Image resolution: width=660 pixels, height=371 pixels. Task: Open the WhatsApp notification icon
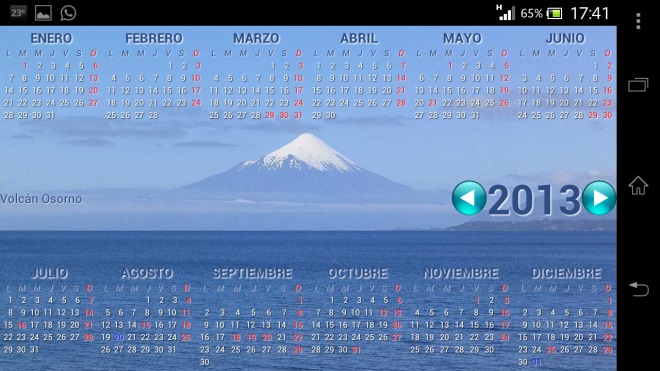(x=68, y=13)
